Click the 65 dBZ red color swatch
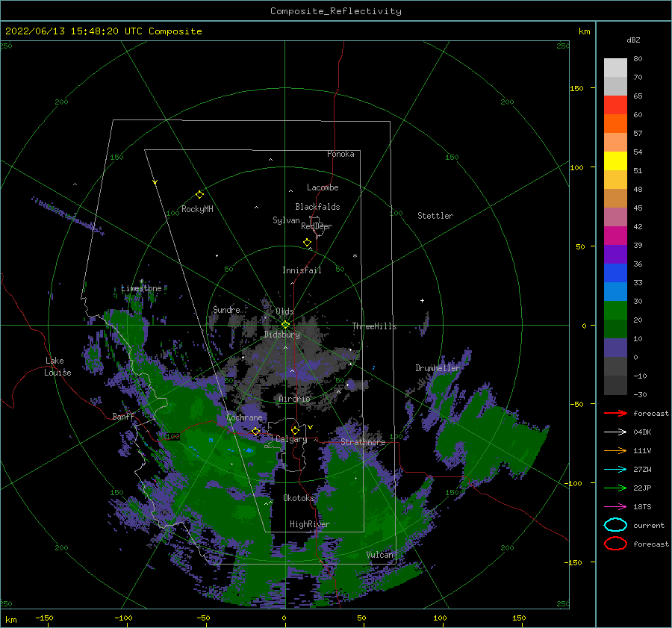The height and width of the screenshot is (628, 672). coord(615,105)
